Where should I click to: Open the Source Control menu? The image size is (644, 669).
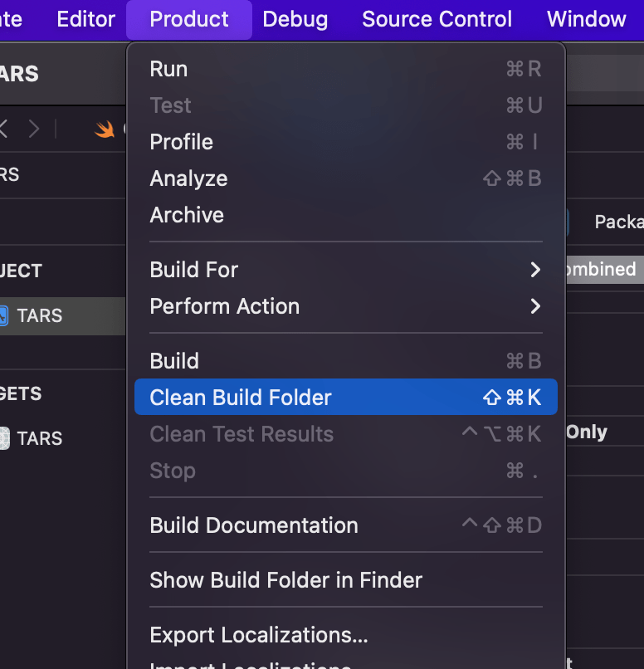click(437, 18)
